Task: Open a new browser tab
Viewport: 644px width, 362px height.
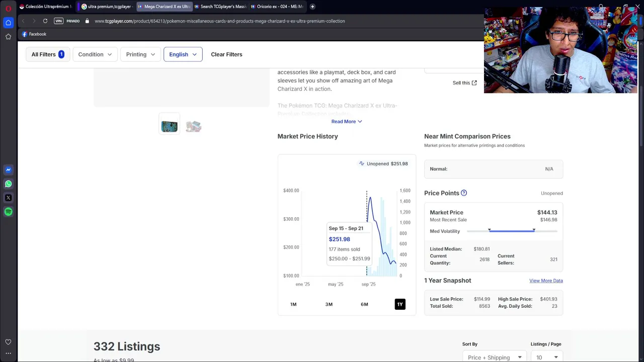Action: 312,7
